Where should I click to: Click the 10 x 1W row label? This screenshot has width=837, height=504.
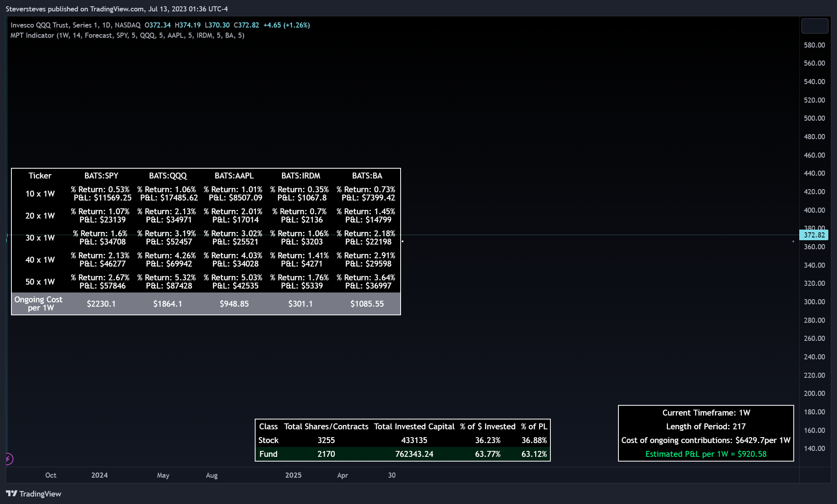40,194
